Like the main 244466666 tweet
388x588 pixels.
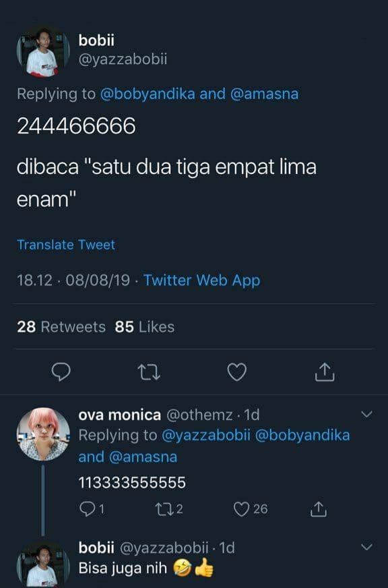click(237, 372)
